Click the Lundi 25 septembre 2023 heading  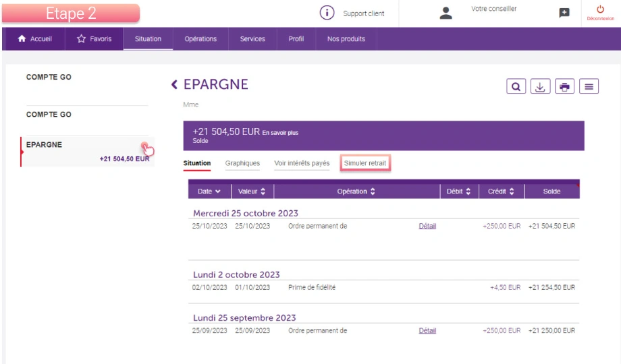(x=244, y=317)
